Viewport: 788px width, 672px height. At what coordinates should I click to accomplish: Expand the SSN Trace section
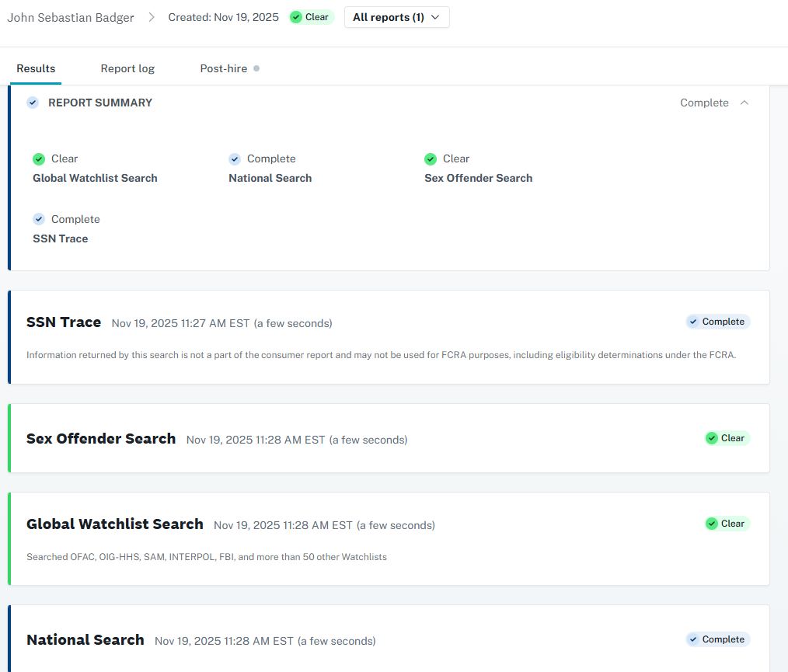(64, 322)
